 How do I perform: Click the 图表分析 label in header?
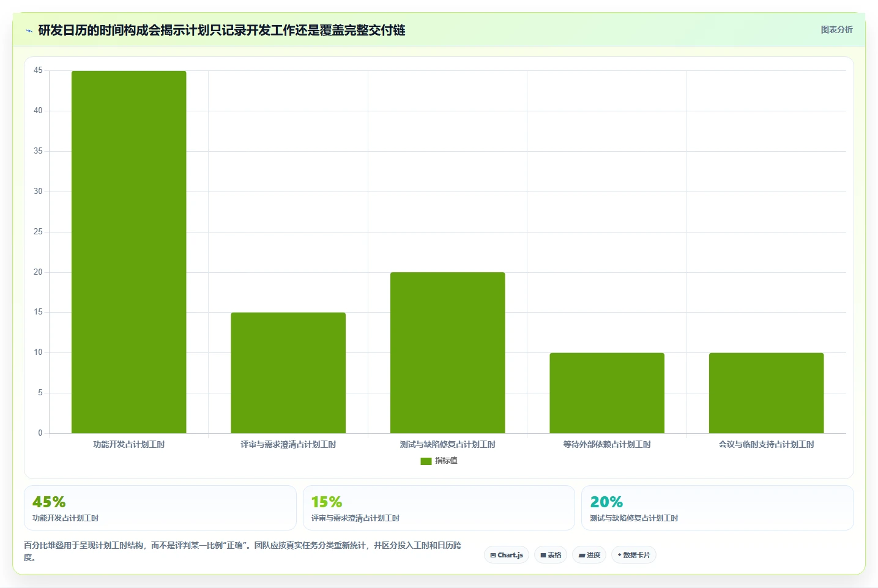836,29
